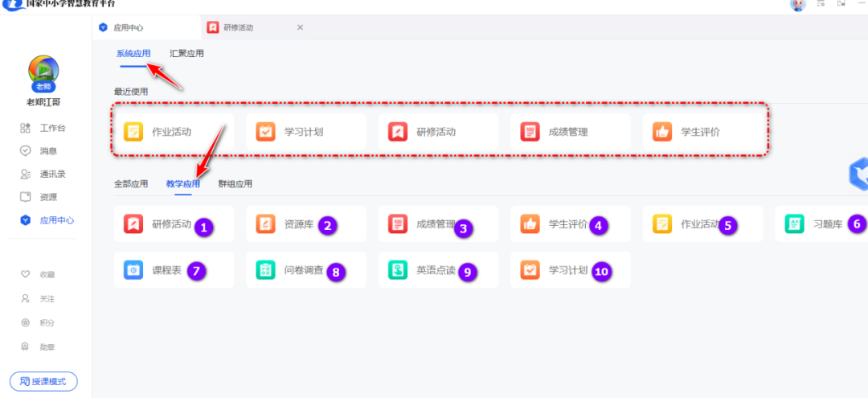Select 教学应用 filter tab
Viewport: 868px width, 398px height.
click(183, 184)
